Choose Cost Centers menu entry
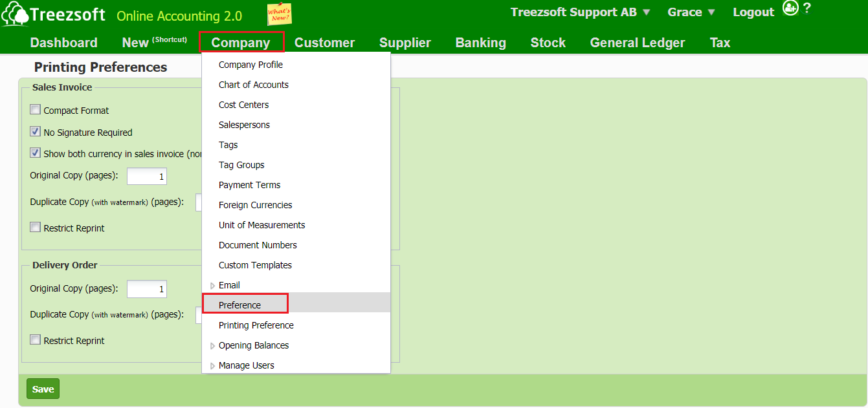 296,105
